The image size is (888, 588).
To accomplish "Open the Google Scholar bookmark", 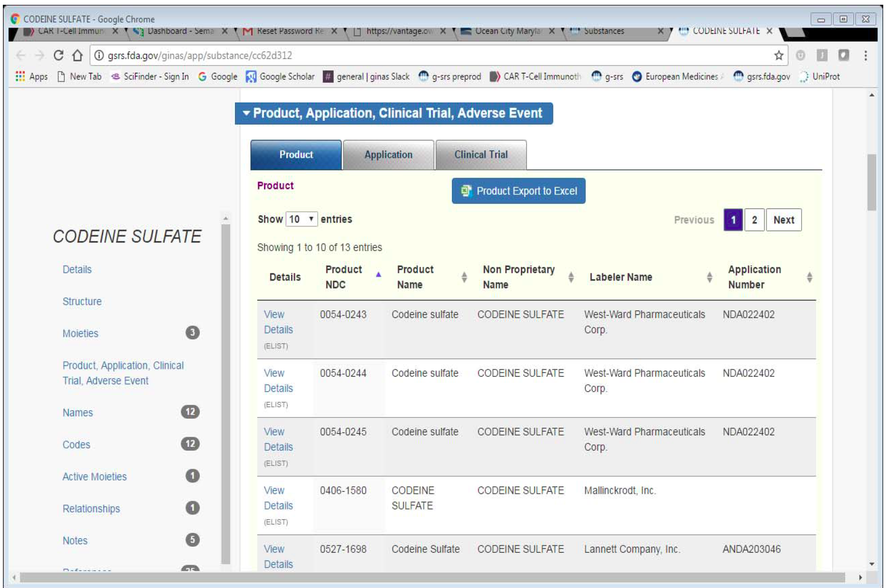I will click(281, 77).
